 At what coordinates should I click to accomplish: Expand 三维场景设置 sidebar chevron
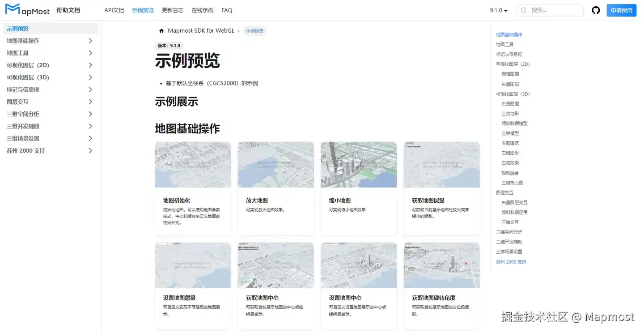pos(90,138)
